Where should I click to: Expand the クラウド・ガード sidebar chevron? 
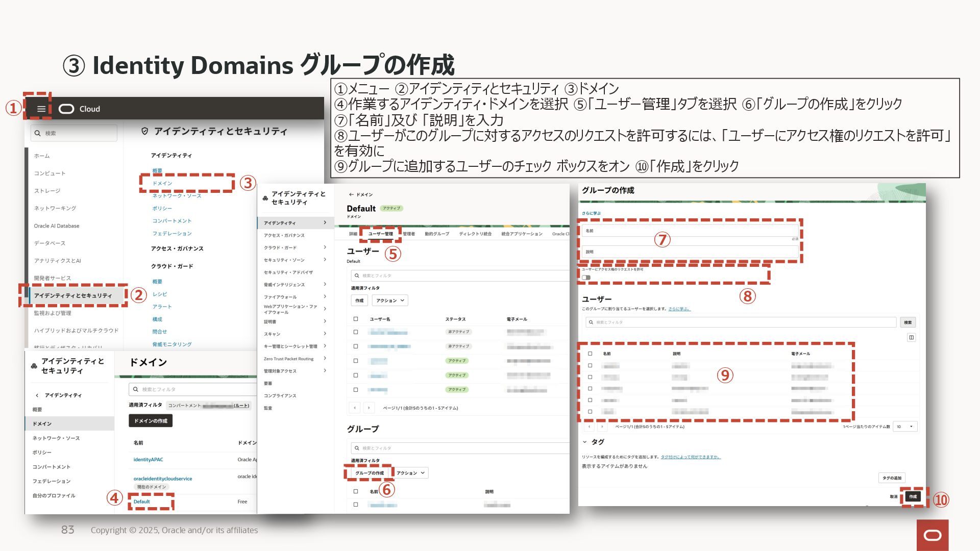coord(325,247)
